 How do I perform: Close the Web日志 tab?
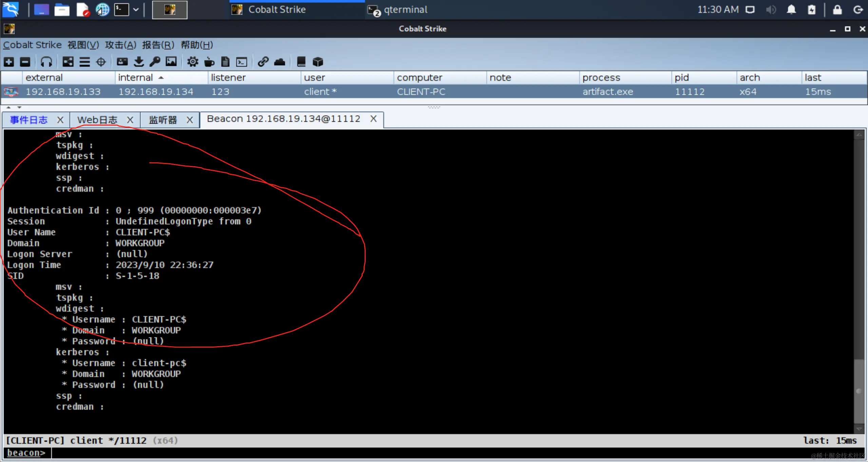tap(130, 120)
